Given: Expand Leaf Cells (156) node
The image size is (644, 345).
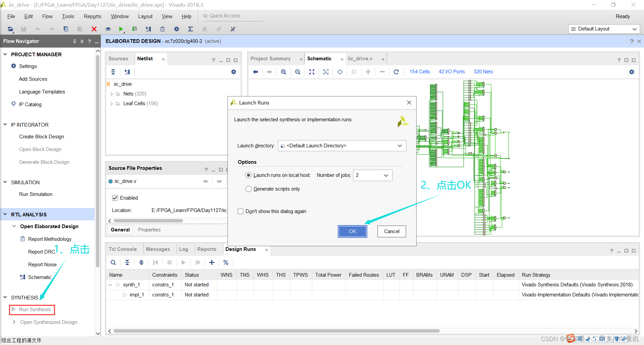Looking at the screenshot, I should 112,104.
